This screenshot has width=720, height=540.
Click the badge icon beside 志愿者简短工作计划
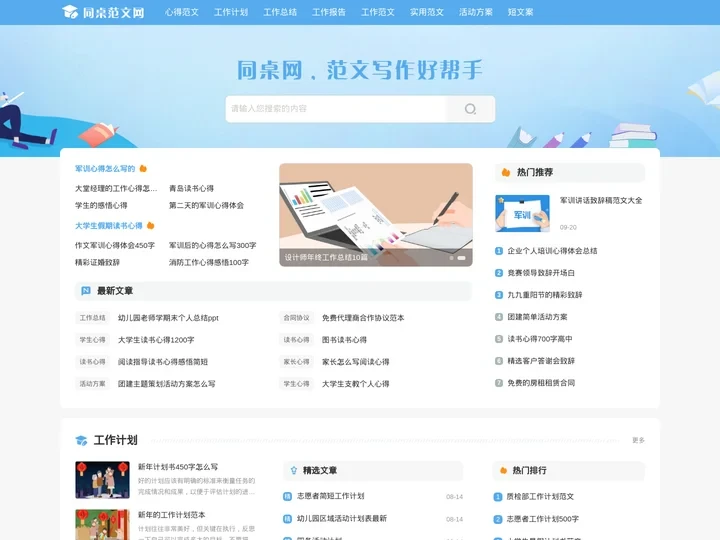point(287,496)
